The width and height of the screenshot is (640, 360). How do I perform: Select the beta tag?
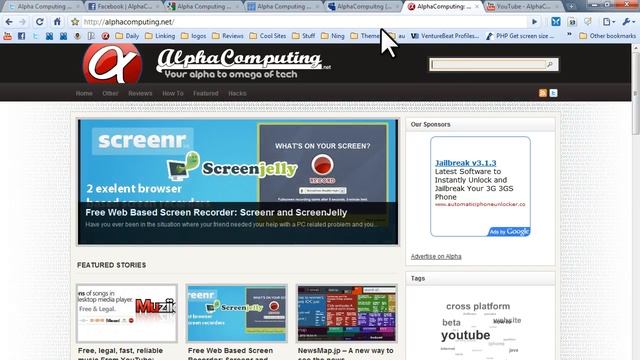(x=451, y=322)
